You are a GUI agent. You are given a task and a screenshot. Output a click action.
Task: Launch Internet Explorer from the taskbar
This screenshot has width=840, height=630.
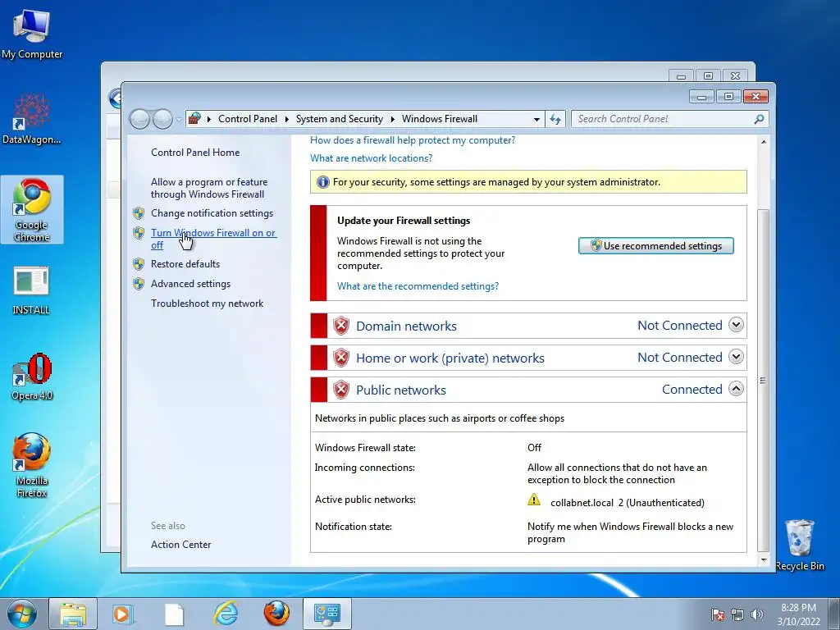coord(226,614)
